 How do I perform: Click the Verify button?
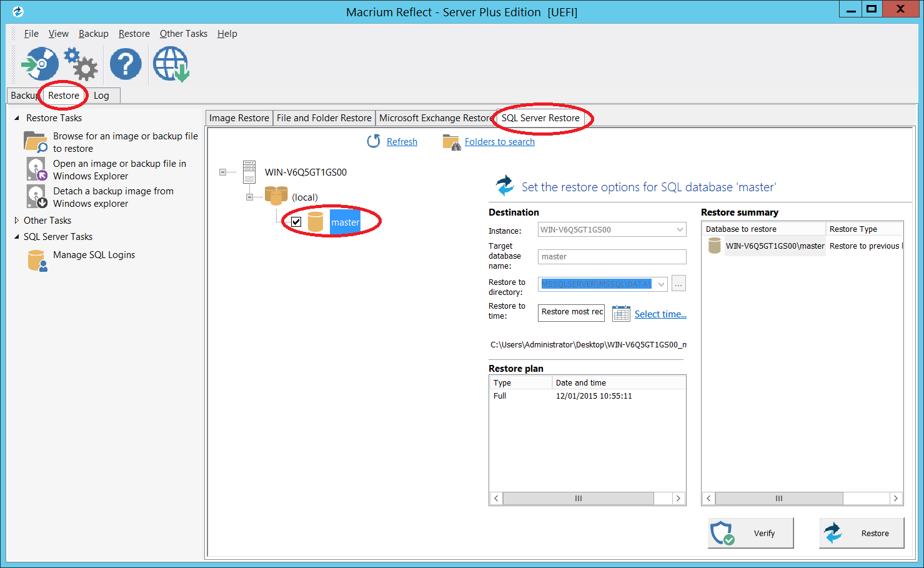coord(750,533)
